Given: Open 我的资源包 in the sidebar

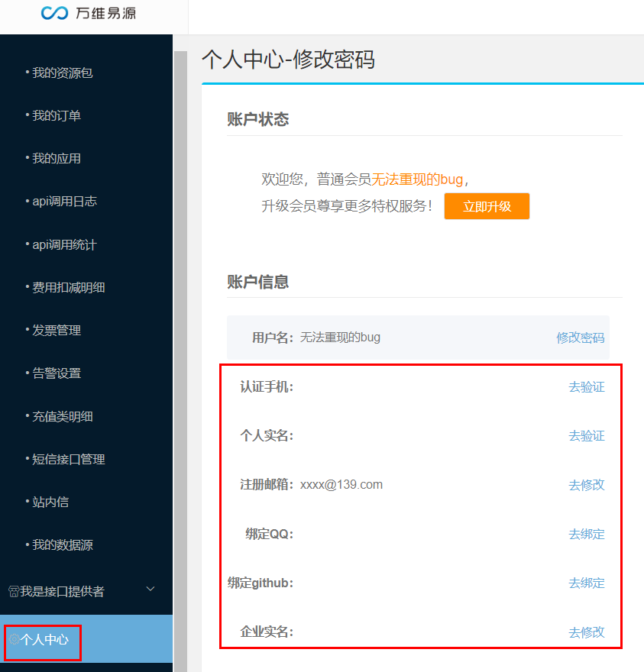Looking at the screenshot, I should [x=62, y=73].
